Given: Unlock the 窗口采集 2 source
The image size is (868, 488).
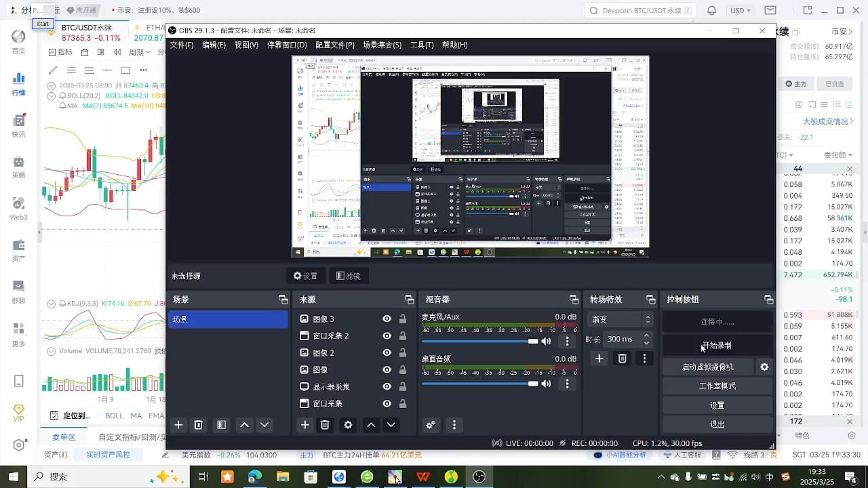Looking at the screenshot, I should (x=403, y=335).
